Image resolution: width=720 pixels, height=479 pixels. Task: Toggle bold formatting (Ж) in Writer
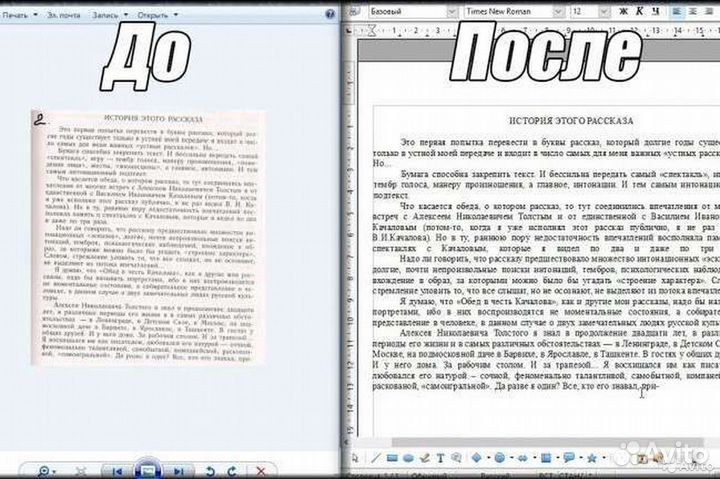point(623,11)
